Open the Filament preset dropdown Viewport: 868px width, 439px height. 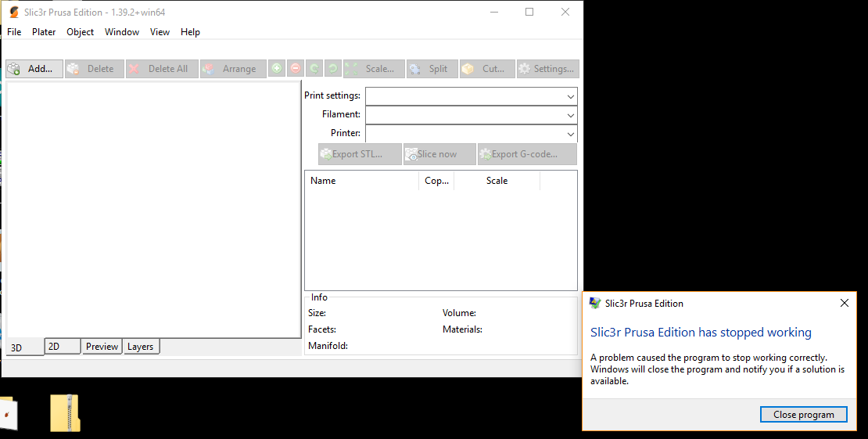coord(471,115)
